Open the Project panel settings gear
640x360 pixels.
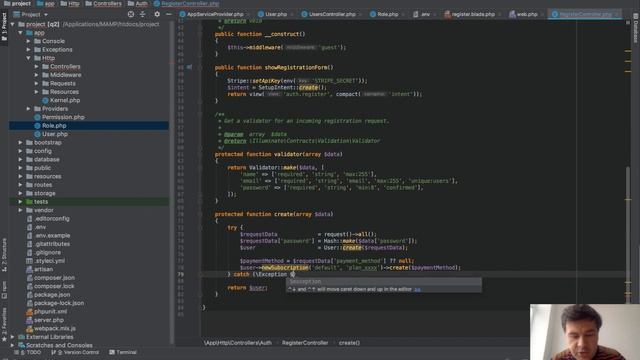point(157,14)
